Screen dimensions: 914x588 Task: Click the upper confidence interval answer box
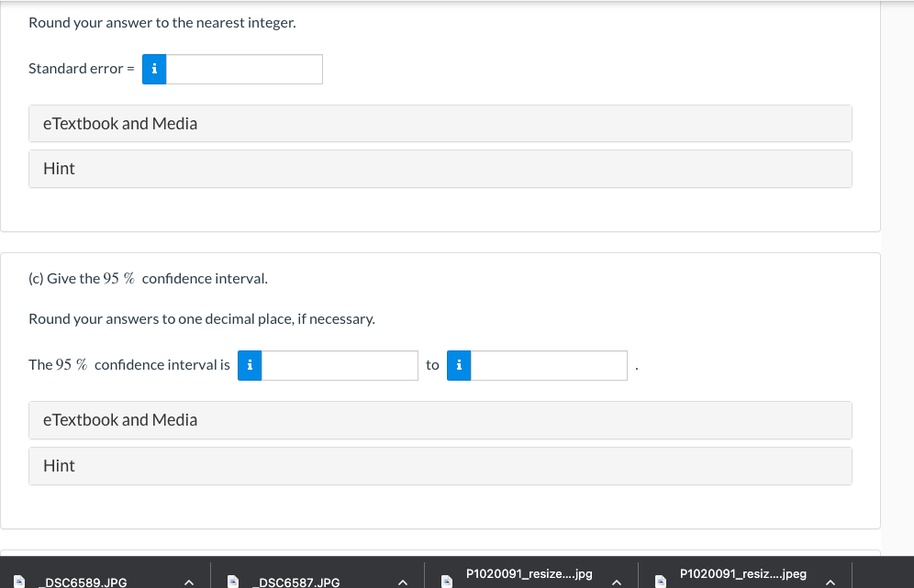click(549, 365)
